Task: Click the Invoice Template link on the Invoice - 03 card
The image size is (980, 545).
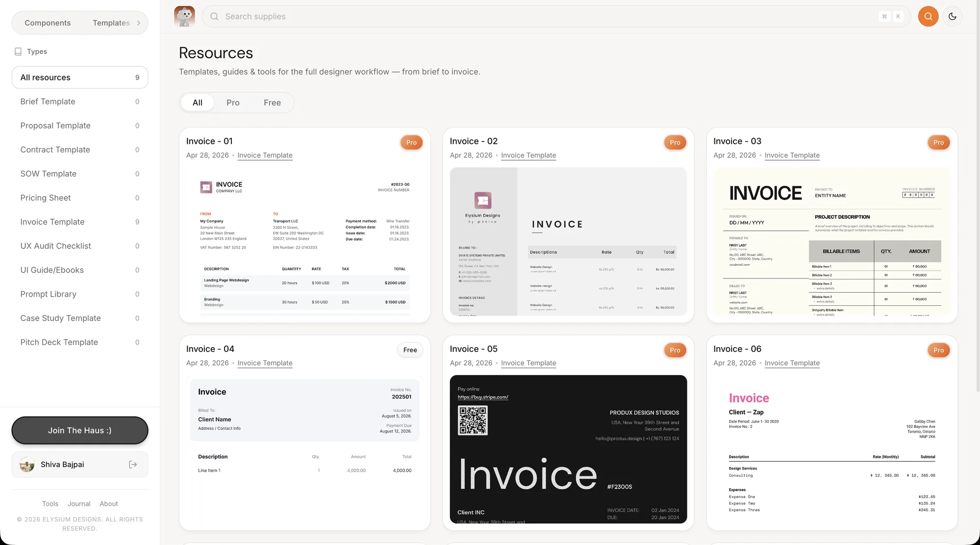Action: point(792,155)
